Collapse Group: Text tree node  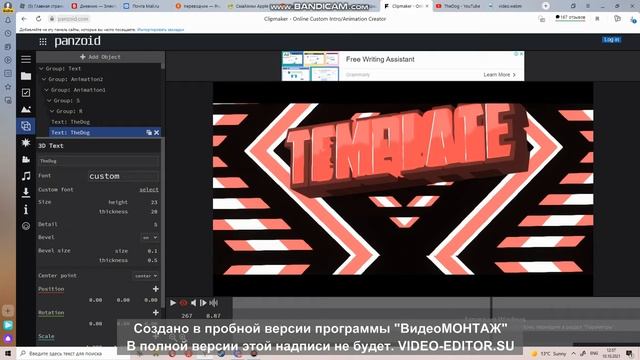point(41,69)
